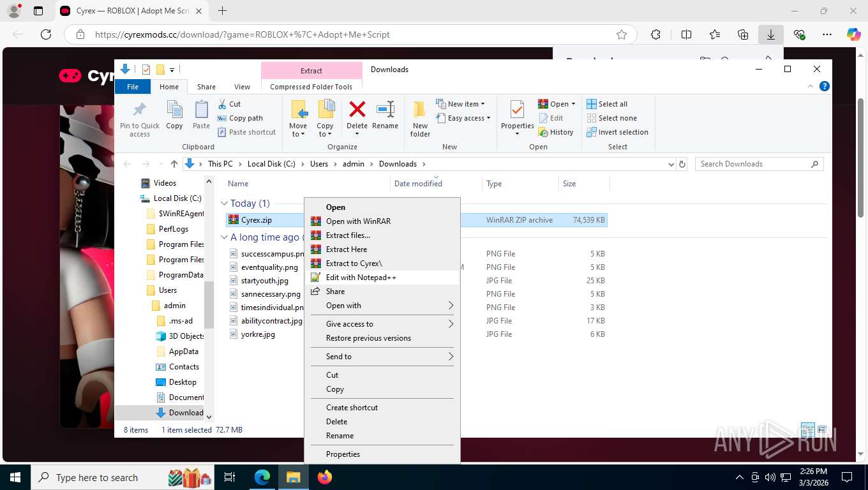Click refresh button beside address bar

[x=682, y=164]
